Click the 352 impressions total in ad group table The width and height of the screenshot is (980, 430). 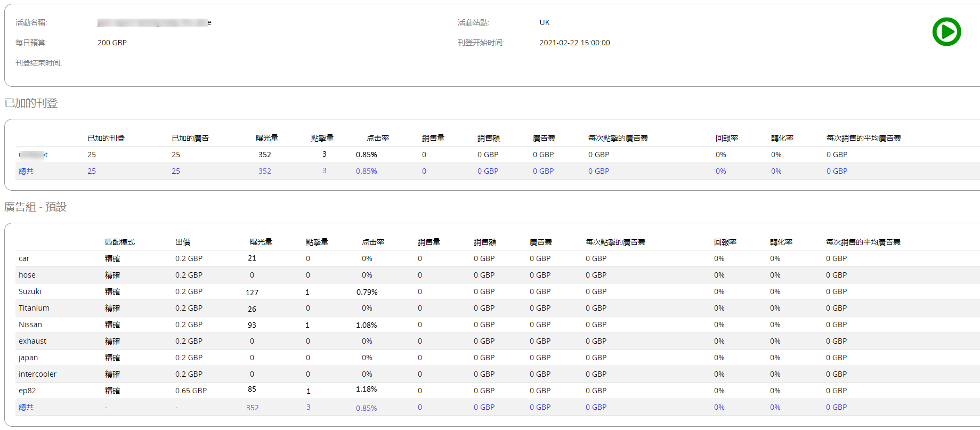tap(253, 408)
